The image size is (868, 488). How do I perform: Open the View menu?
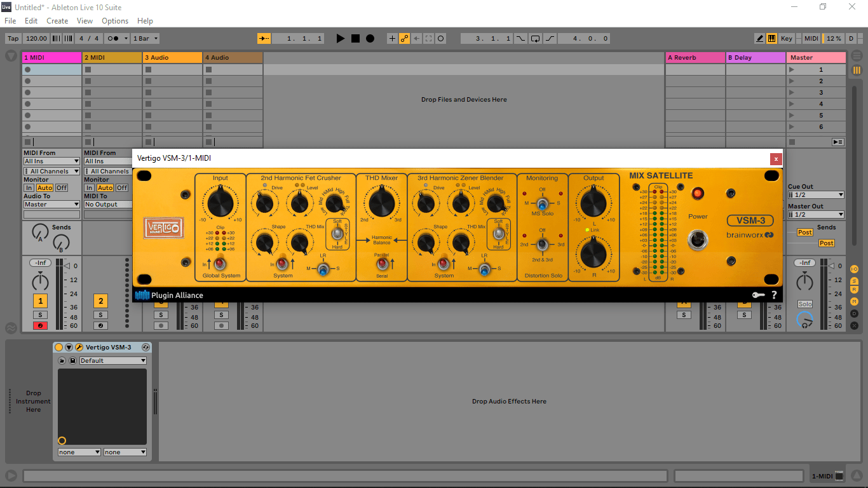click(x=85, y=21)
